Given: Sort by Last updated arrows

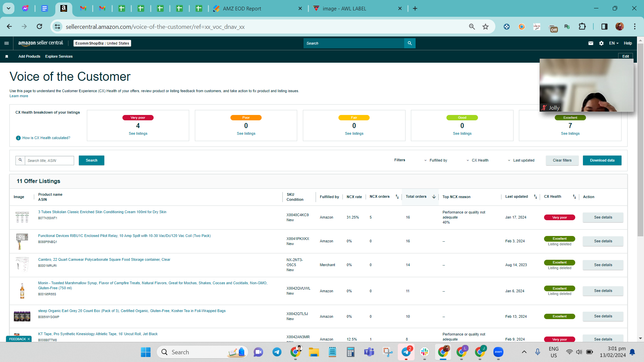Looking at the screenshot, I should (x=535, y=197).
